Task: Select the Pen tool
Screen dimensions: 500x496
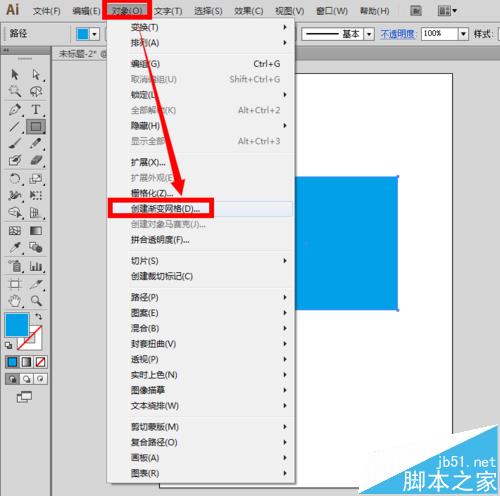Action: pyautogui.click(x=15, y=109)
